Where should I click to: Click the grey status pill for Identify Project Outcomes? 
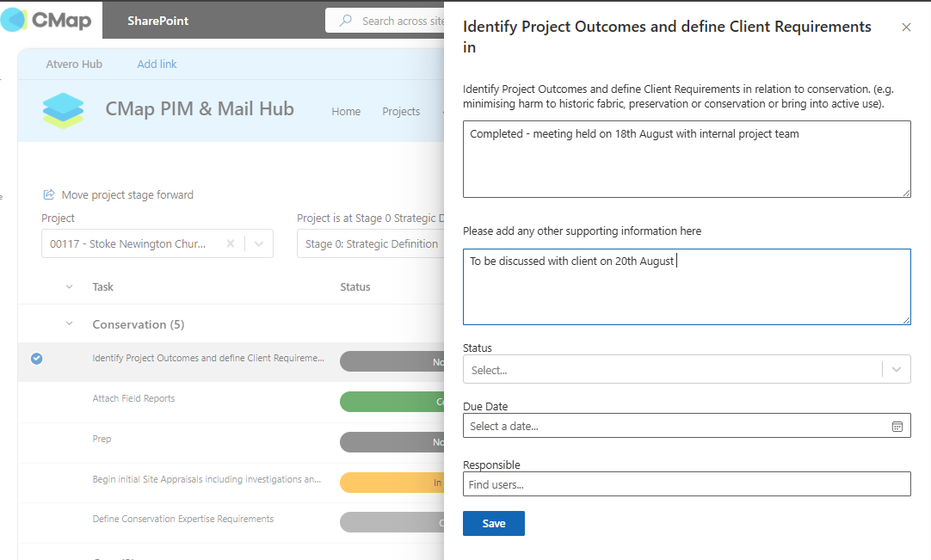pos(392,361)
